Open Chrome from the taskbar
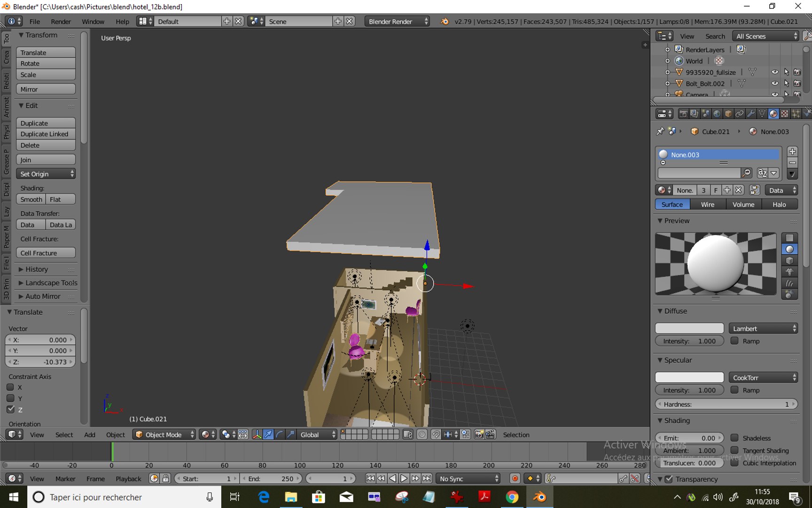Screen dimensions: 812x508 tap(512, 497)
